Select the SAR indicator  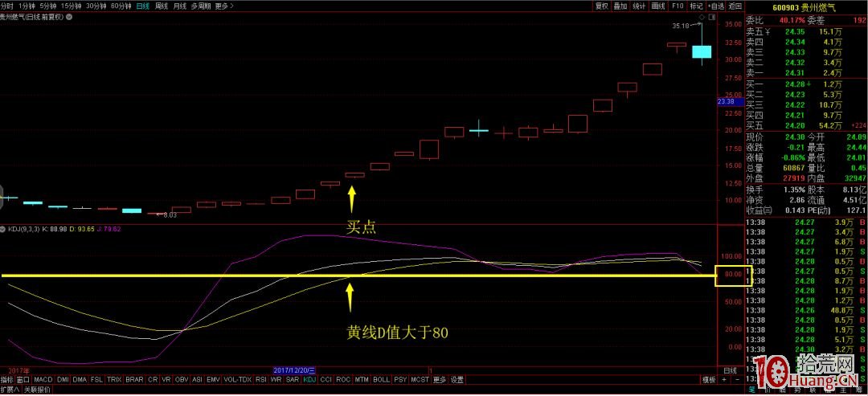click(293, 380)
